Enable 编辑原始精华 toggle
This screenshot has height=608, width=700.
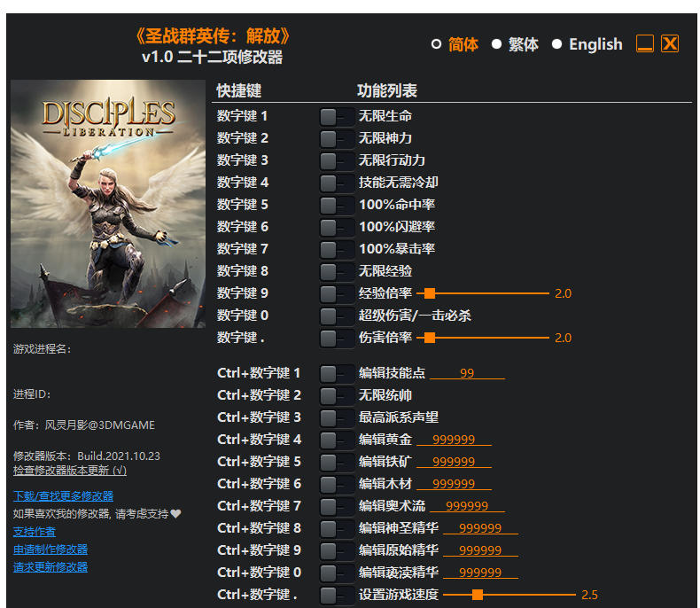point(337,551)
